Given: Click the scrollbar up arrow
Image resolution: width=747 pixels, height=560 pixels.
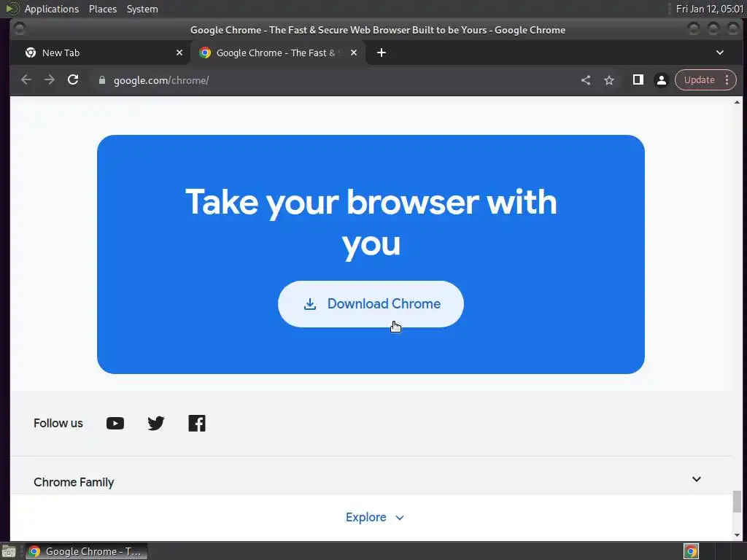Looking at the screenshot, I should 737,102.
